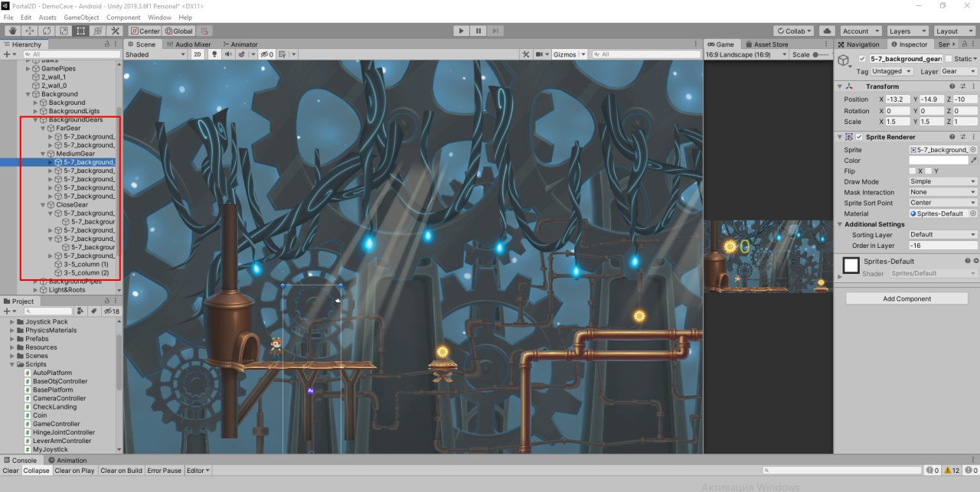Toggle Global handle rotation
This screenshot has height=492, width=980.
pos(178,31)
